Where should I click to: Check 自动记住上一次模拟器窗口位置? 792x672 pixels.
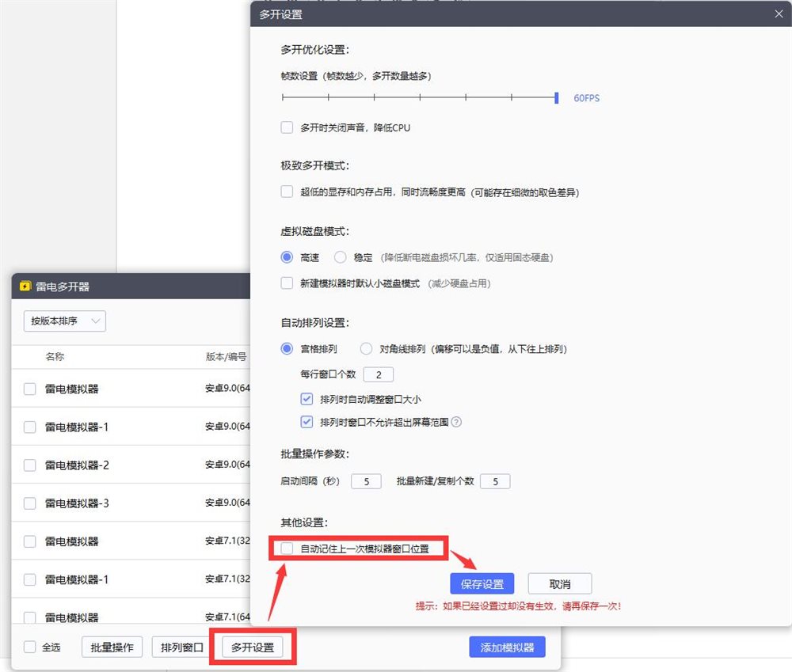287,549
